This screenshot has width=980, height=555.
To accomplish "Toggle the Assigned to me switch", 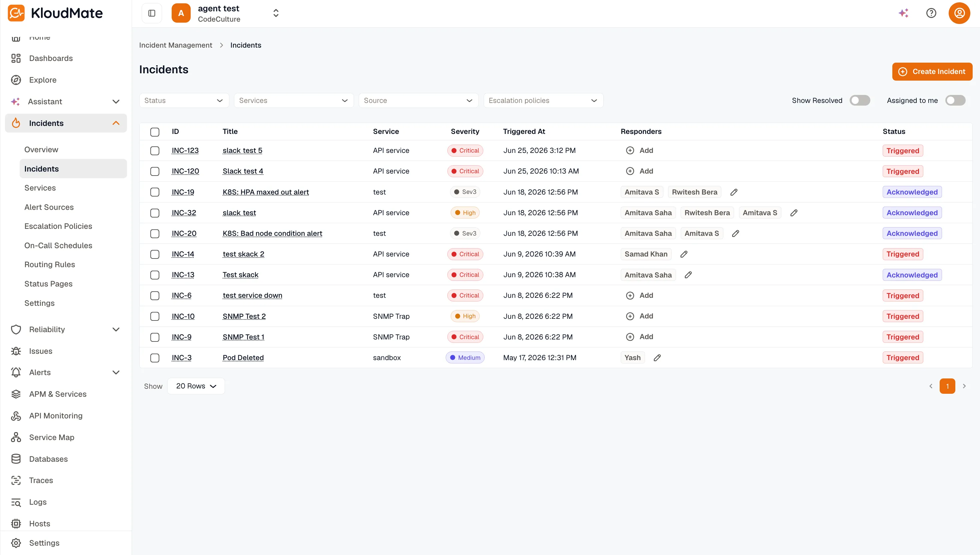I will pyautogui.click(x=955, y=101).
